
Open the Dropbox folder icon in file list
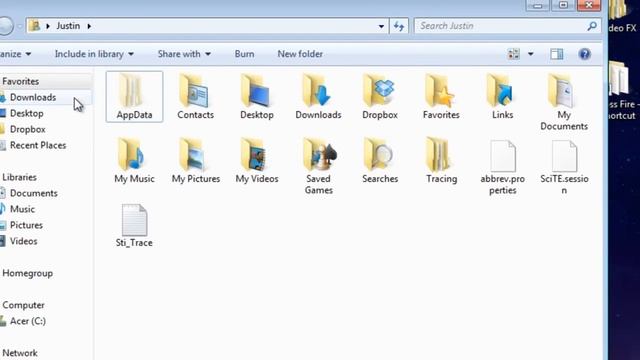(380, 97)
